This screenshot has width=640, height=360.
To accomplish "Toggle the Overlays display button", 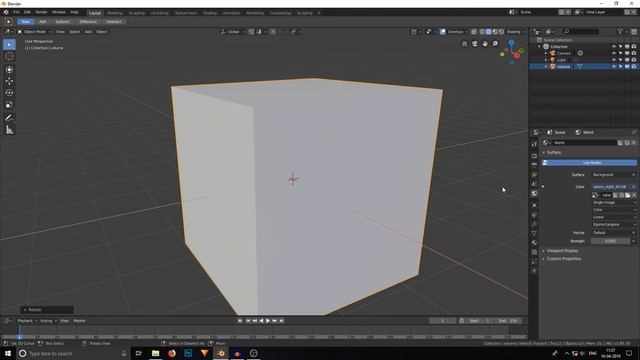I will click(x=443, y=31).
